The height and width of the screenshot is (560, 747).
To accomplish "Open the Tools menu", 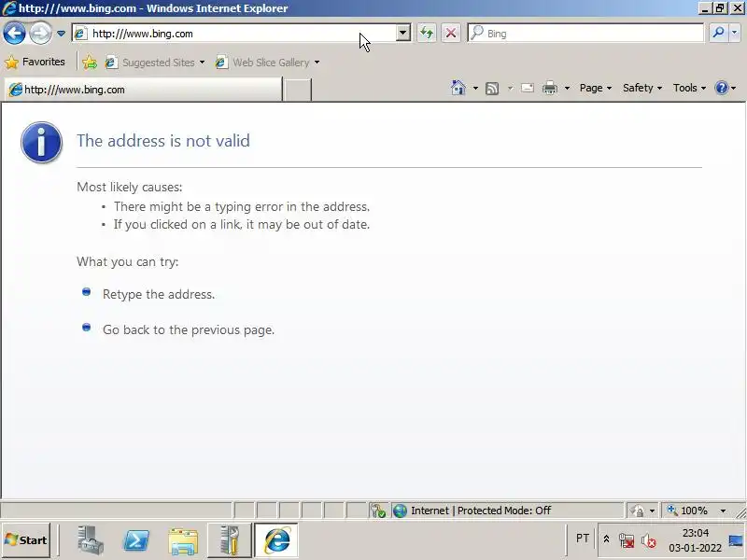I will (689, 88).
